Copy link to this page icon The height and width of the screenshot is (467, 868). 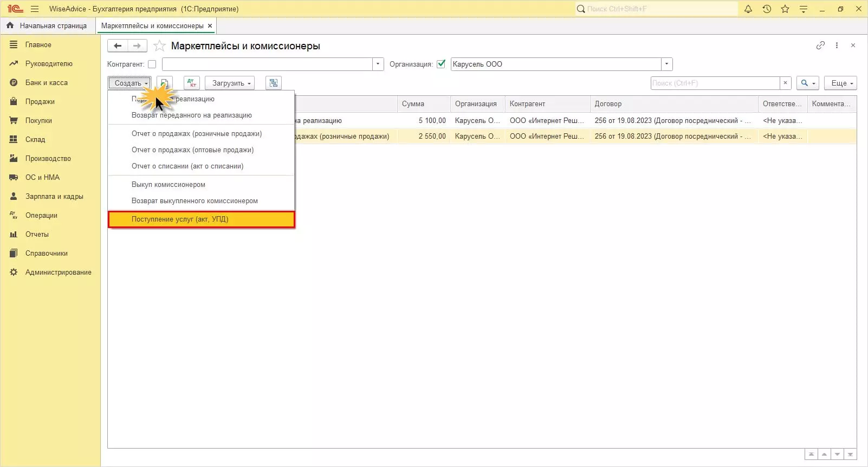click(x=820, y=46)
